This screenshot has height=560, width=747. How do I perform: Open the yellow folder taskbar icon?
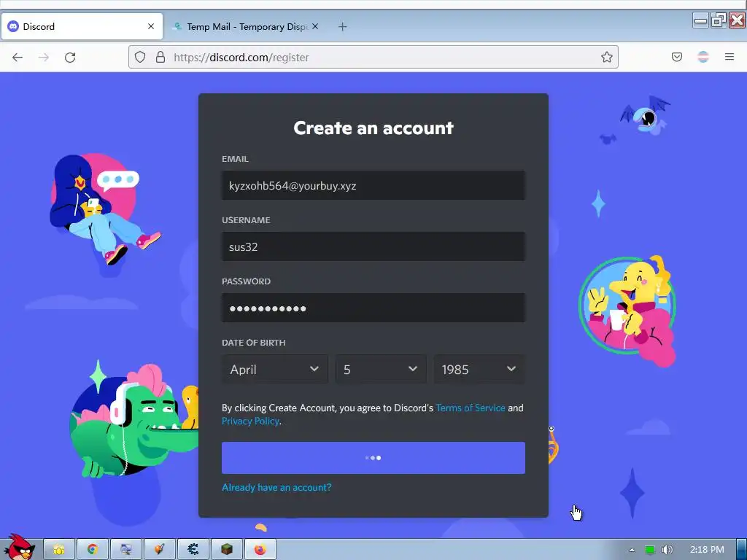click(x=59, y=550)
